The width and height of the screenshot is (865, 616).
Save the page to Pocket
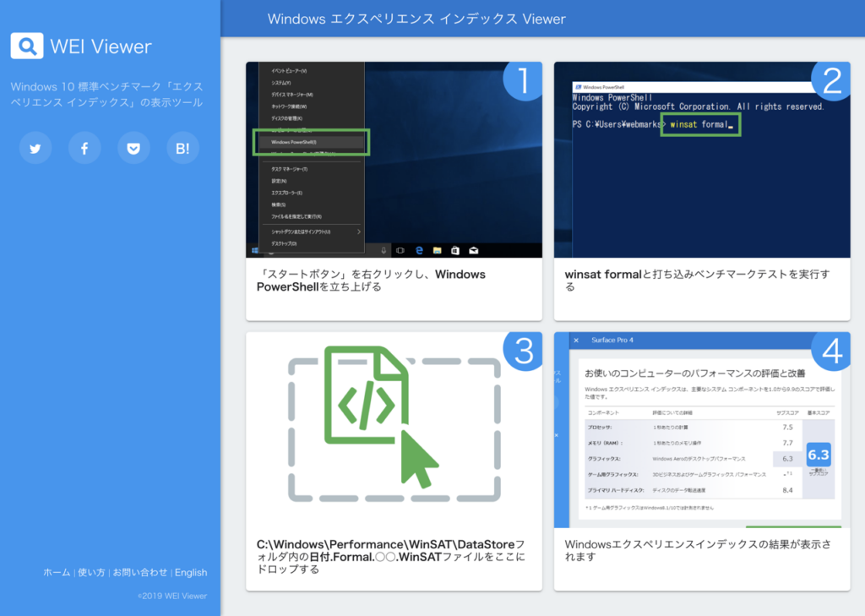[133, 149]
